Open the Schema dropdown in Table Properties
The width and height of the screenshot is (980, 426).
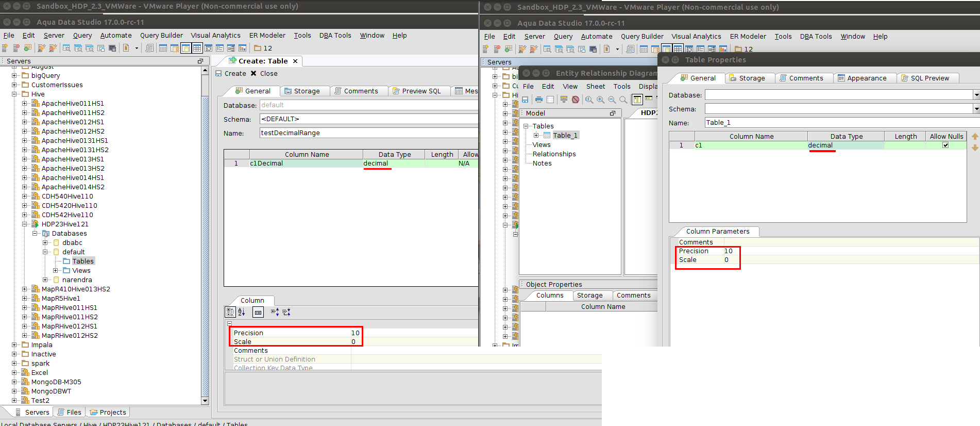pyautogui.click(x=976, y=109)
